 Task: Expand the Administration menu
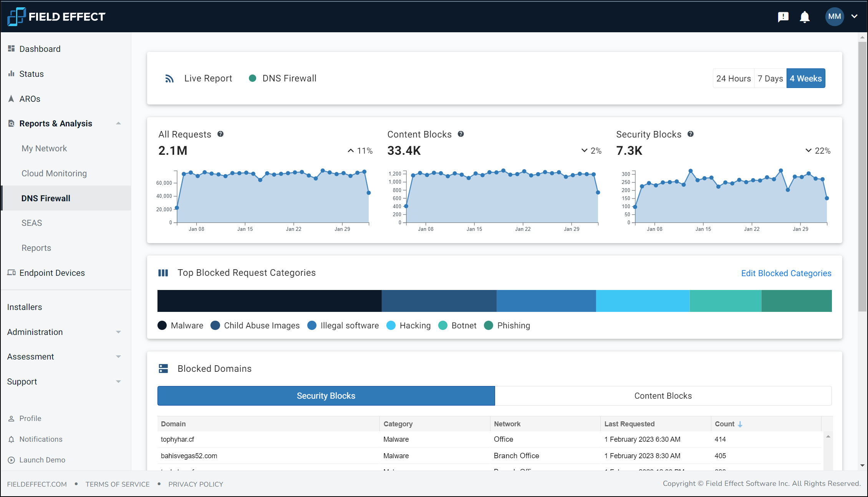(x=118, y=332)
